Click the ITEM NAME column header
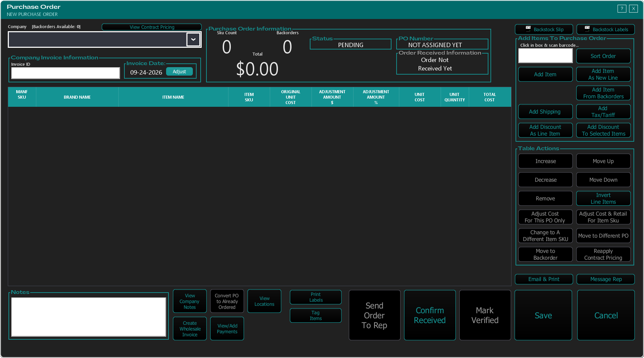644x358 pixels. (173, 97)
